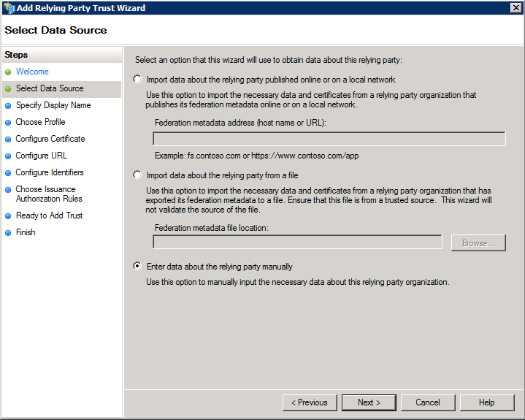525x420 pixels.
Task: Click the blue bullet beside Choose Profile
Action: (x=8, y=123)
